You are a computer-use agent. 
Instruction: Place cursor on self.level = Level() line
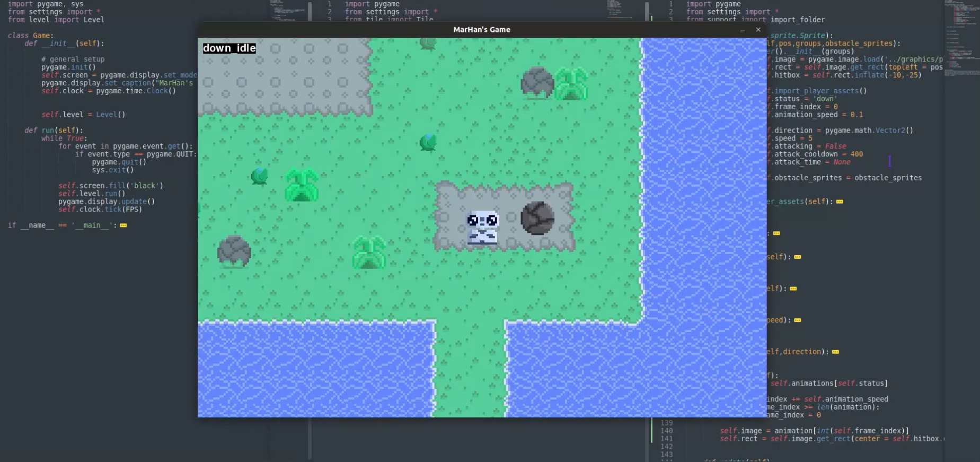83,115
